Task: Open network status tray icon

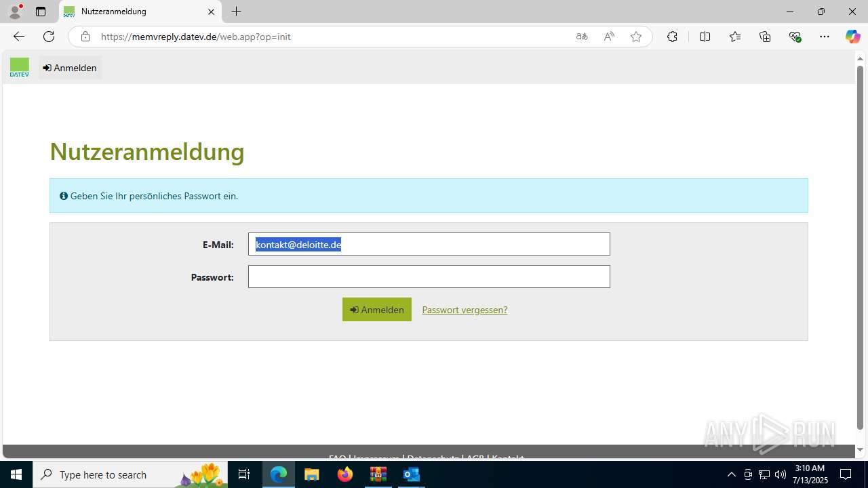Action: pos(764,474)
